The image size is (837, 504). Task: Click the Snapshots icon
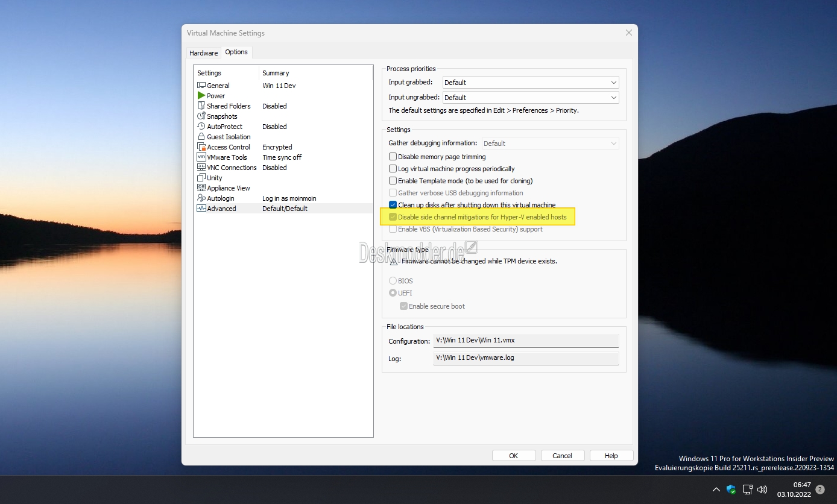click(x=201, y=116)
